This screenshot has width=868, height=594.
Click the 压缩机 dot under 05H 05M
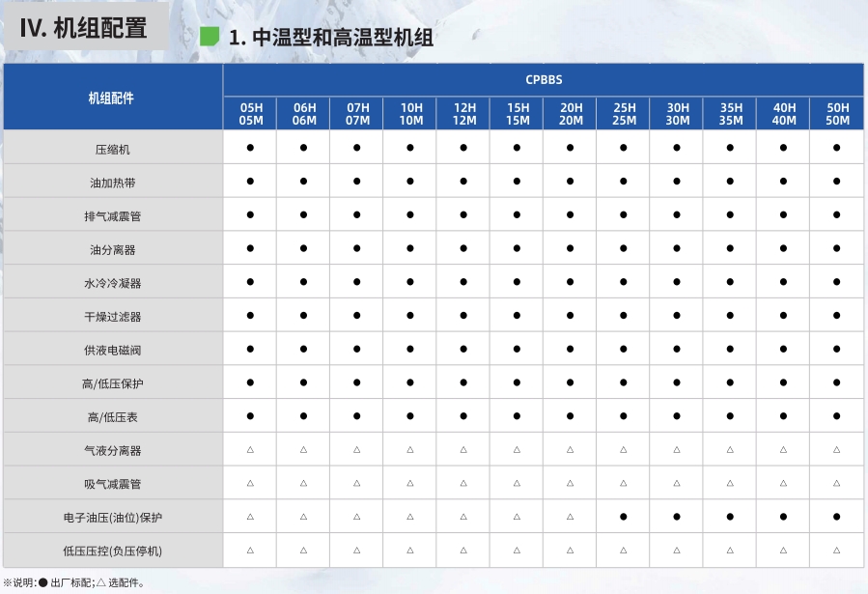pyautogui.click(x=250, y=148)
